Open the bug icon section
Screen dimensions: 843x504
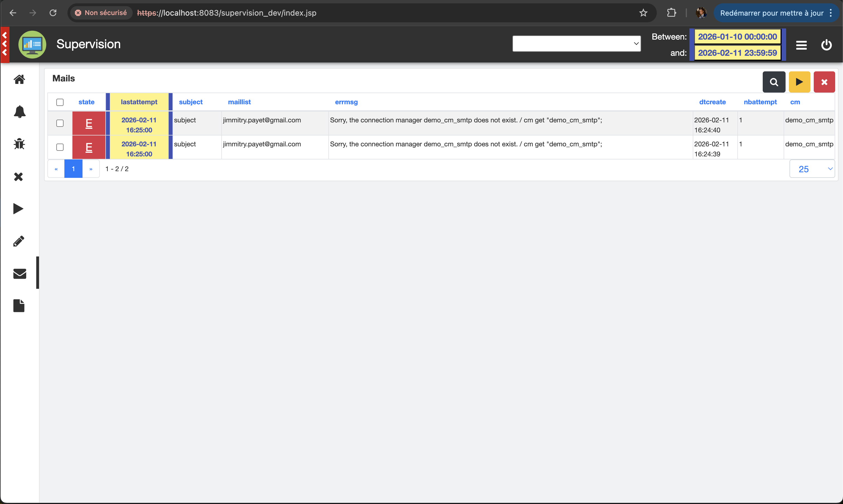coord(19,144)
